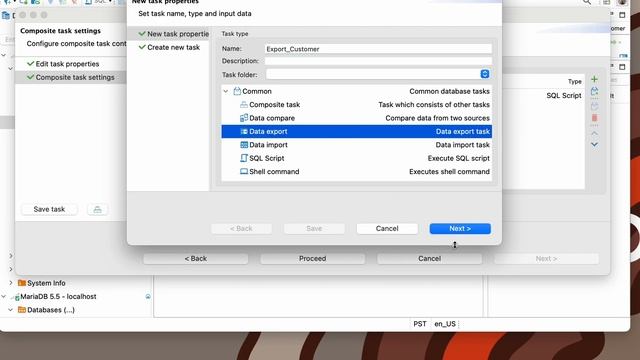Choose the Data compare task icon
This screenshot has width=640, height=360.
coord(244,118)
